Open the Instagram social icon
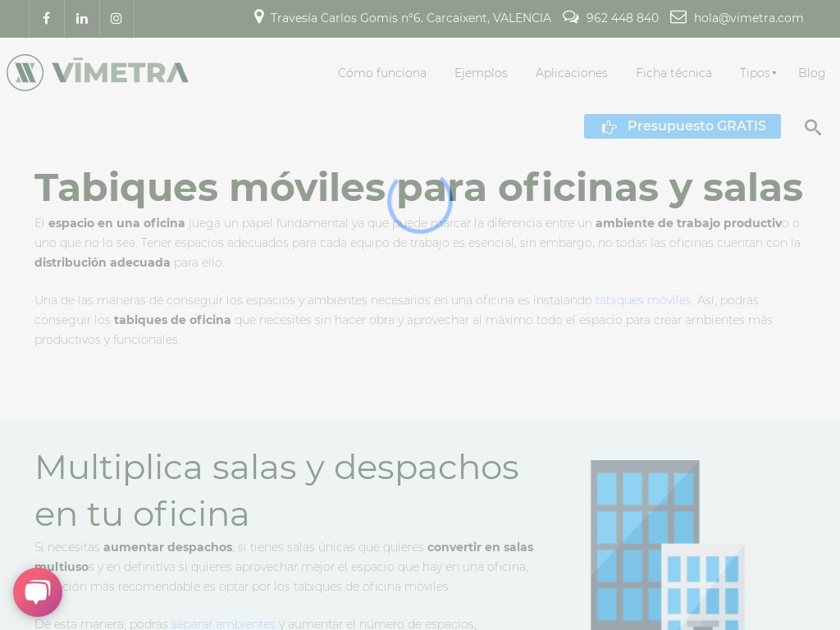 [116, 18]
